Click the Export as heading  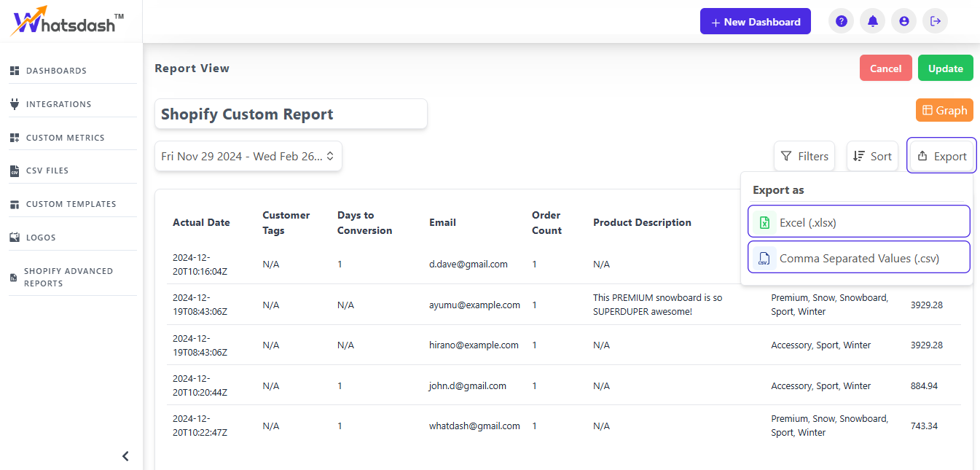click(x=778, y=190)
